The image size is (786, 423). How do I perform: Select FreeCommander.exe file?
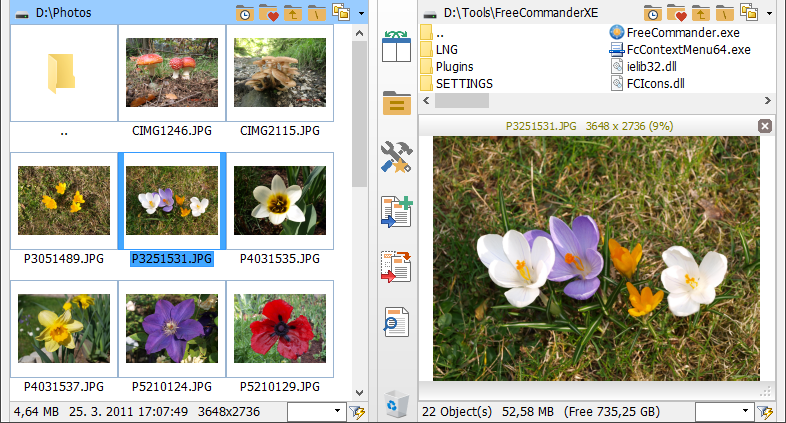[x=675, y=33]
